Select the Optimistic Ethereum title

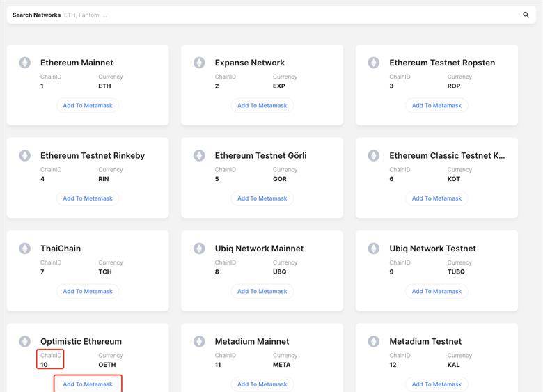(81, 341)
